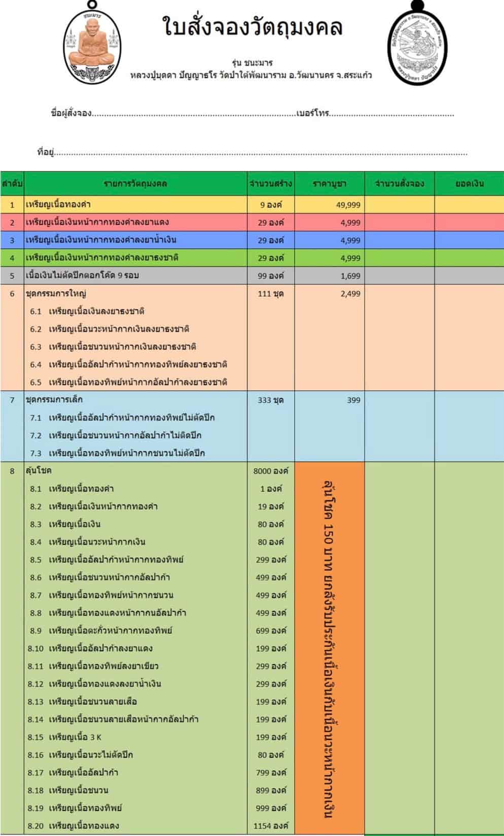Screen dimensions: 504x836
Task: Click the ที่อยู่ address dotted line
Action: [x=261, y=152]
